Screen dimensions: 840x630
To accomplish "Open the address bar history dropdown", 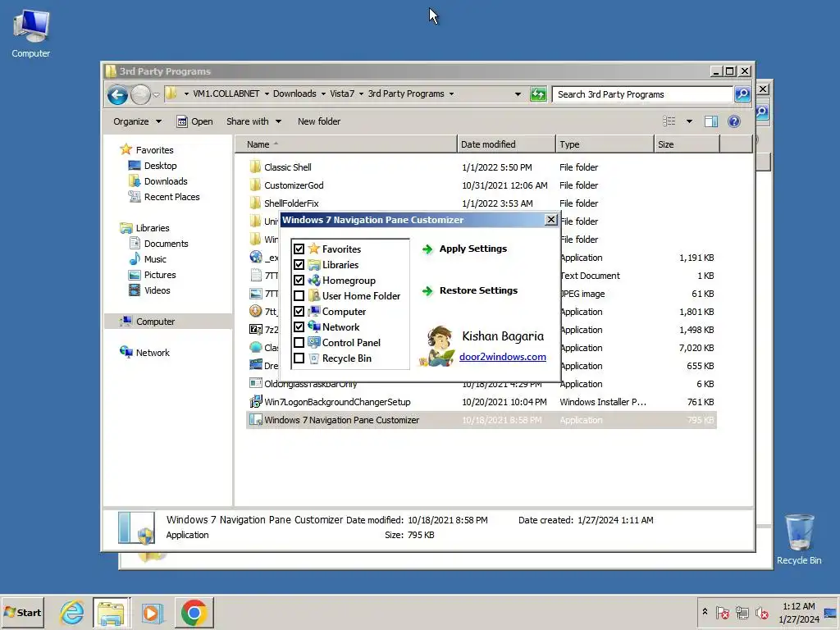I will tap(518, 94).
